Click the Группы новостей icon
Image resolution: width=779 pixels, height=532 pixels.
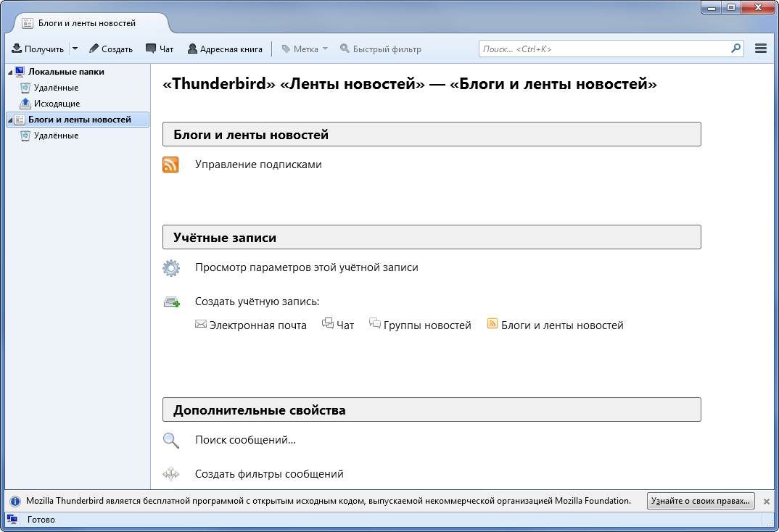(375, 323)
